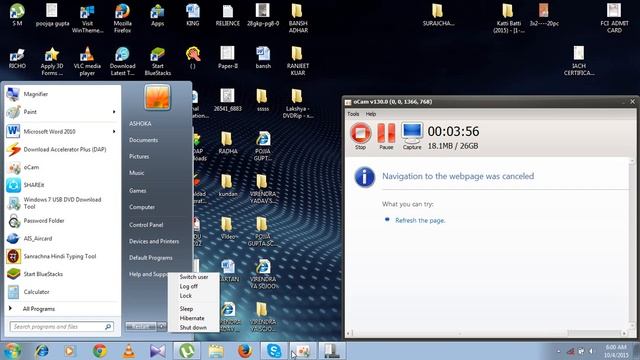The width and height of the screenshot is (640, 360).
Task: Launch Download Accelerator Plus (DAP)
Action: (61, 149)
